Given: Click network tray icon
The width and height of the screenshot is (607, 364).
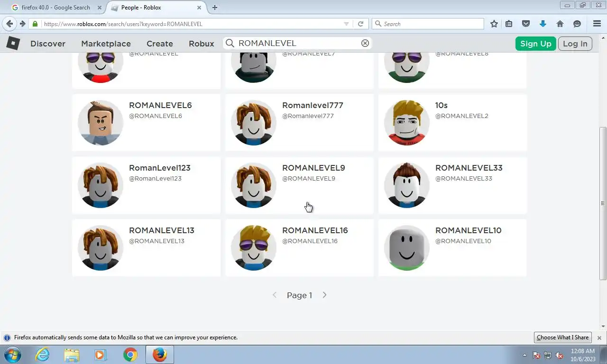Looking at the screenshot, I should point(548,355).
